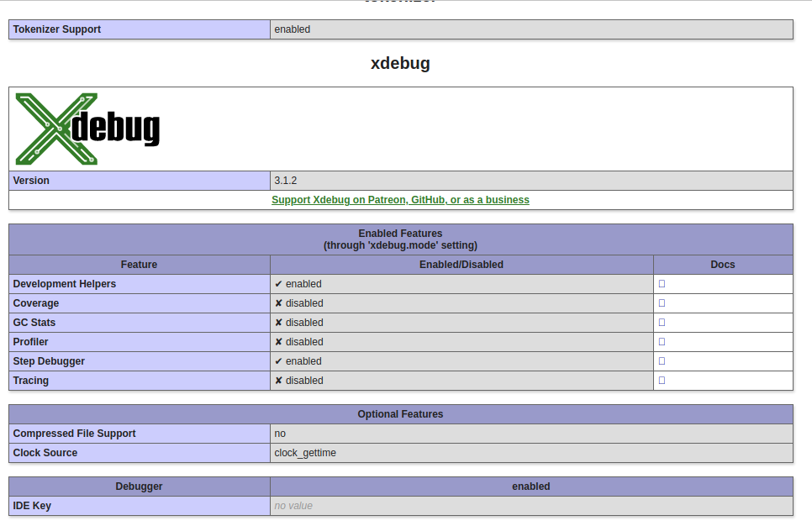Click the Xdebug logo image
This screenshot has width=812, height=526.
tap(87, 129)
